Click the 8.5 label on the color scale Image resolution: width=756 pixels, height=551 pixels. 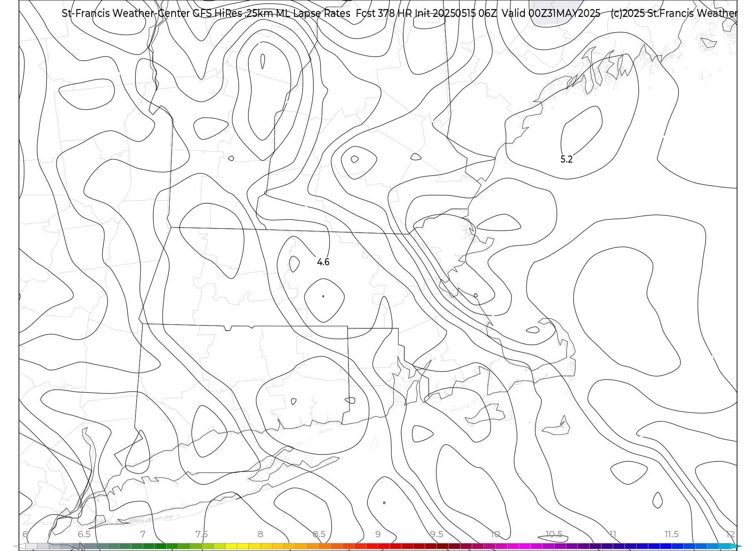point(319,534)
